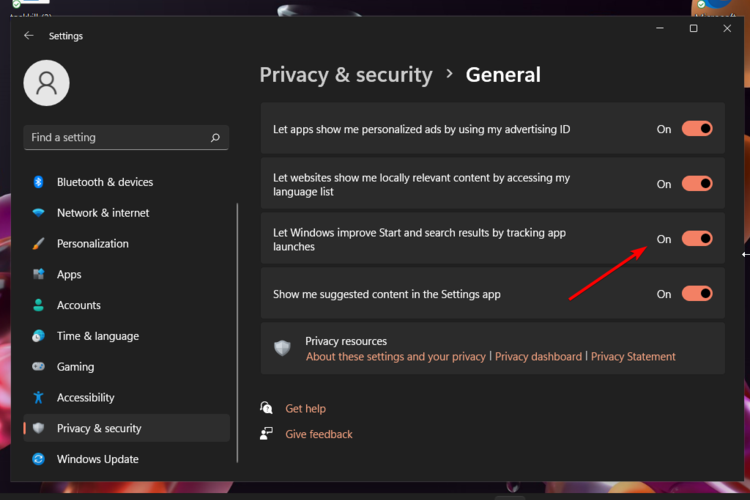Click the search magnifier icon

215,138
